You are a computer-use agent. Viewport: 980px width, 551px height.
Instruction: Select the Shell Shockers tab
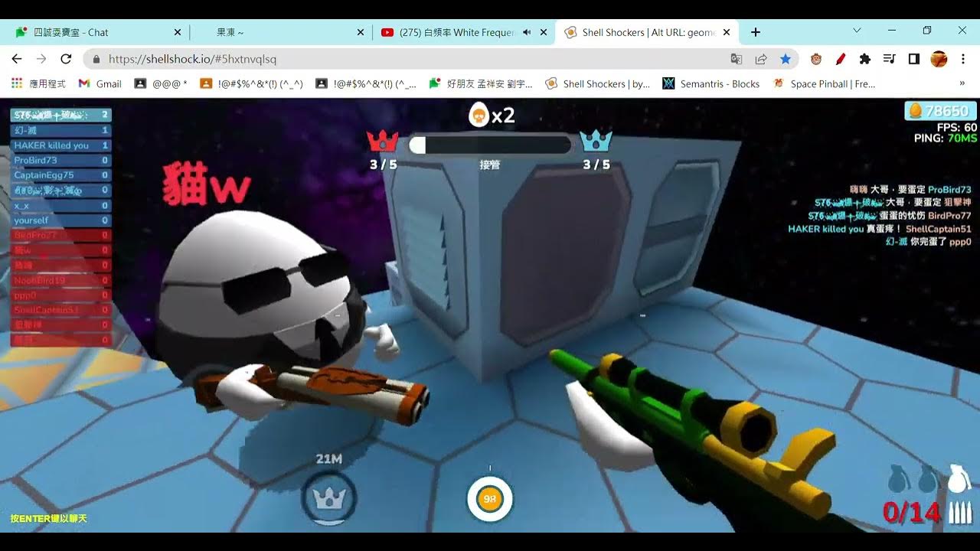646,32
